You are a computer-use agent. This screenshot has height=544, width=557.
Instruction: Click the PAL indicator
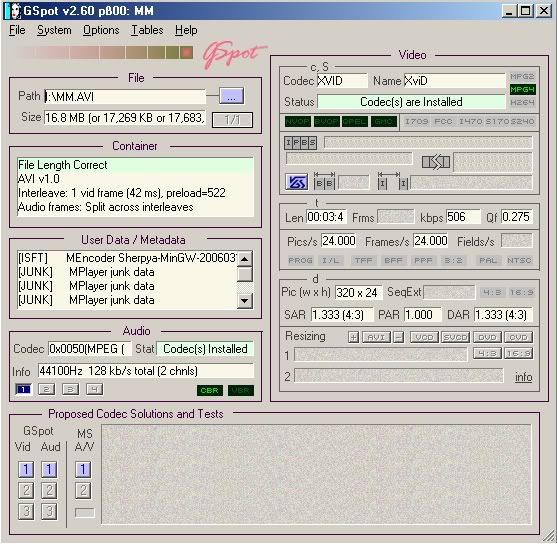488,260
